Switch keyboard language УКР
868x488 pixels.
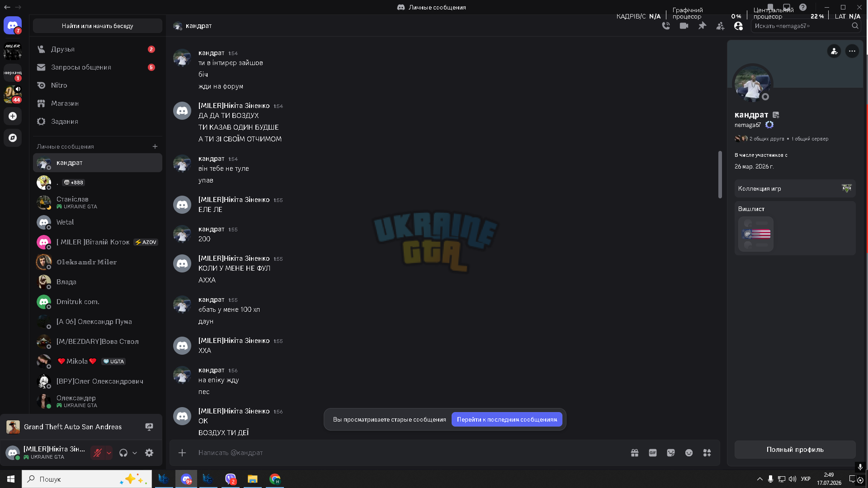[x=806, y=479]
